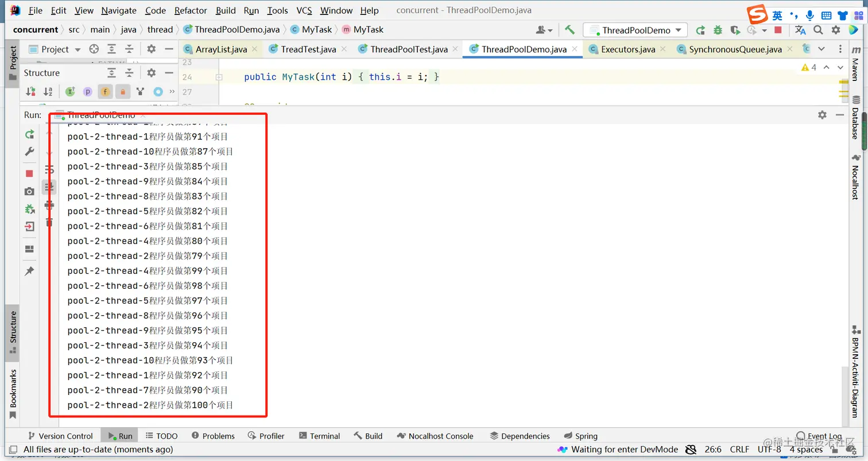Viewport: 868px width, 461px height.
Task: Stop the process in Run panel sidebar
Action: [x=29, y=173]
